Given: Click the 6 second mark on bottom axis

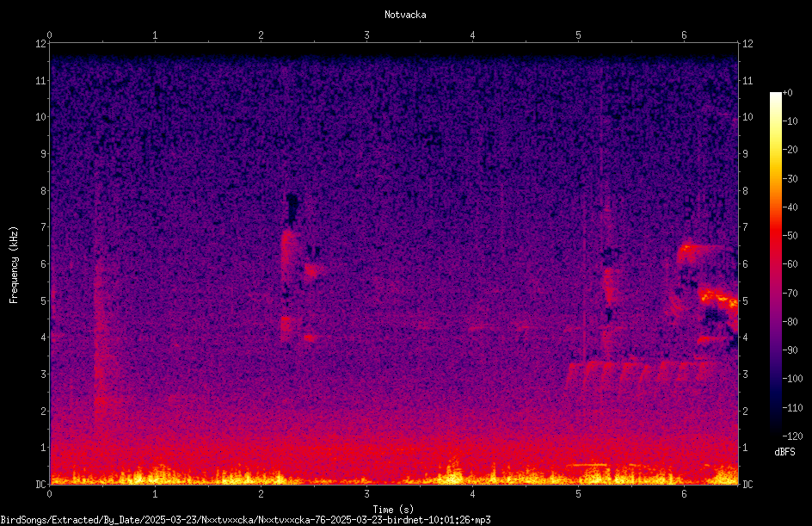Looking at the screenshot, I should [x=684, y=494].
